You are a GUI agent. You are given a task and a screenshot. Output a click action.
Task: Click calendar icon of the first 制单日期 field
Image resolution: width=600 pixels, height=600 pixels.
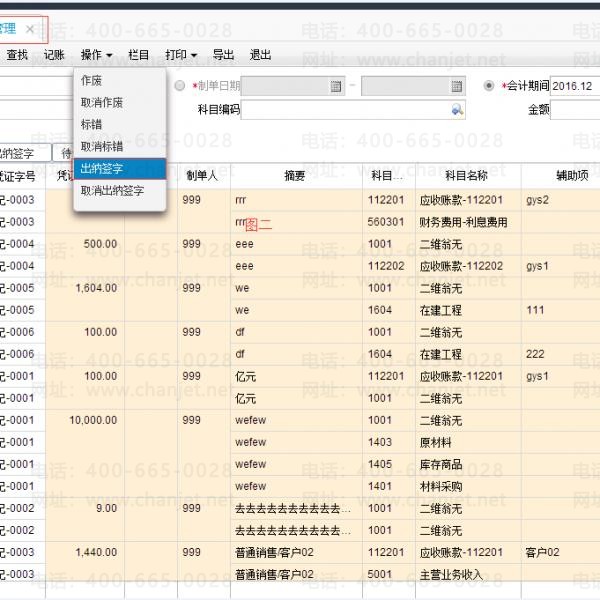tap(336, 87)
